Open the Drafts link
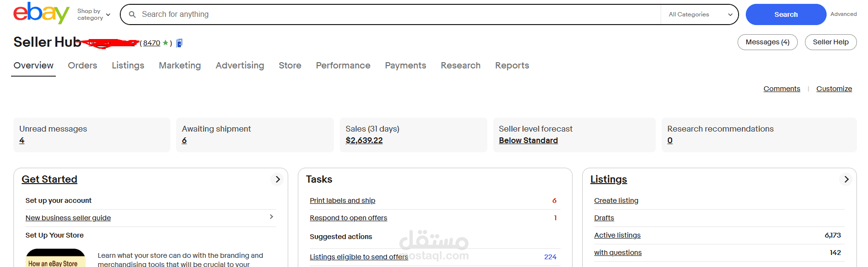868x267 pixels. pyautogui.click(x=604, y=218)
